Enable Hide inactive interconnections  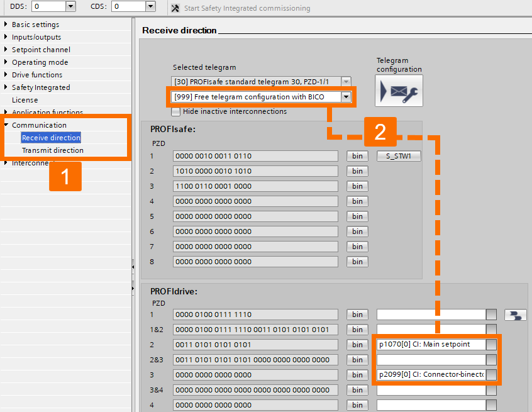(175, 111)
